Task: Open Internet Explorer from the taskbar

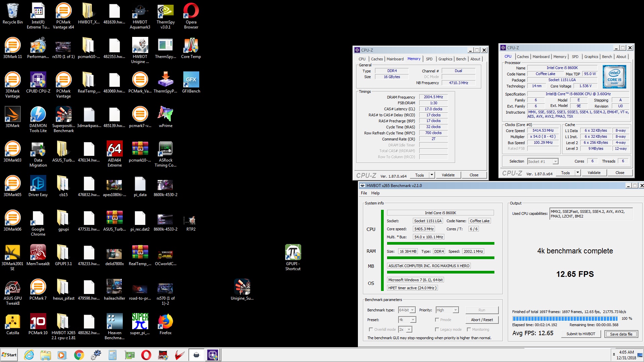Action: point(29,355)
